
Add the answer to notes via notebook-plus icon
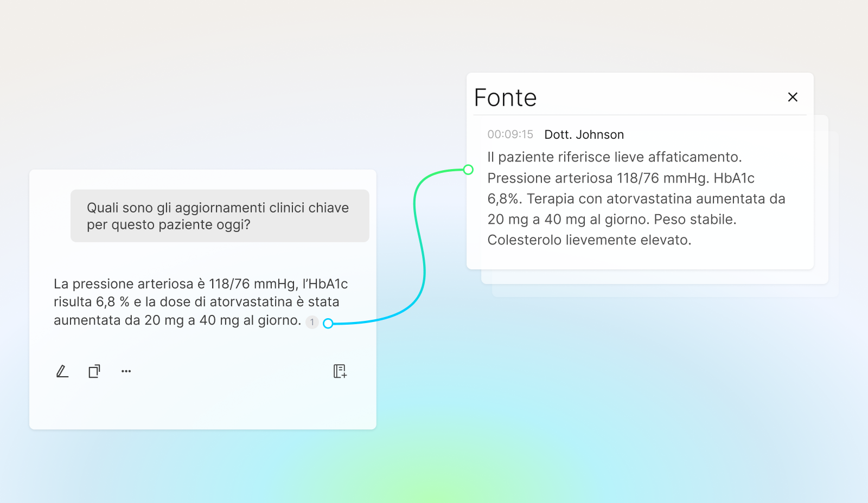(340, 371)
